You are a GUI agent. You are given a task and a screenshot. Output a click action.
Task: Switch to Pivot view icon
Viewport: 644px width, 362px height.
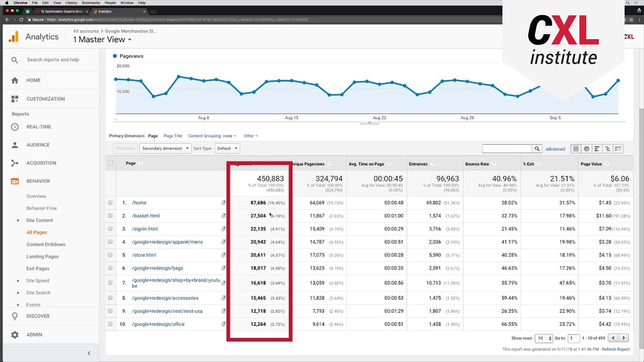(618, 149)
